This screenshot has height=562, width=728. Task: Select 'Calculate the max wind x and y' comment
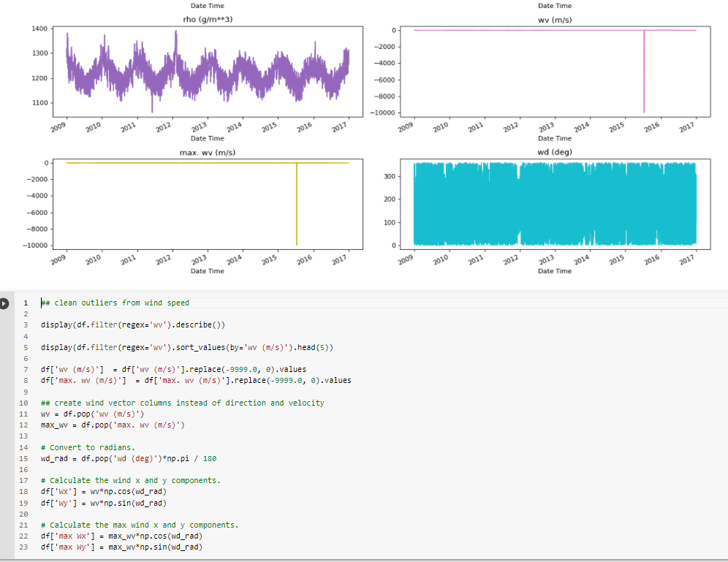click(x=140, y=525)
